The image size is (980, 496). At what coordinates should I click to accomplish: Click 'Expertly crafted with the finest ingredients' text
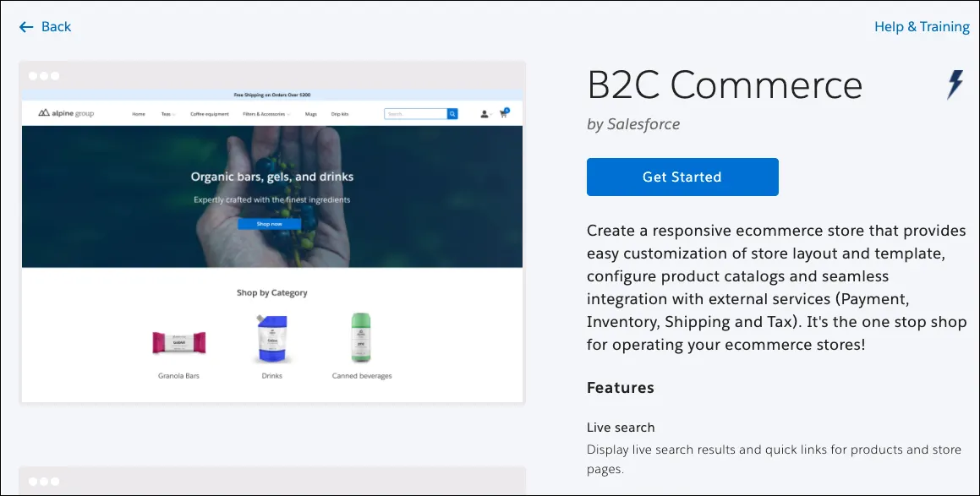(272, 200)
